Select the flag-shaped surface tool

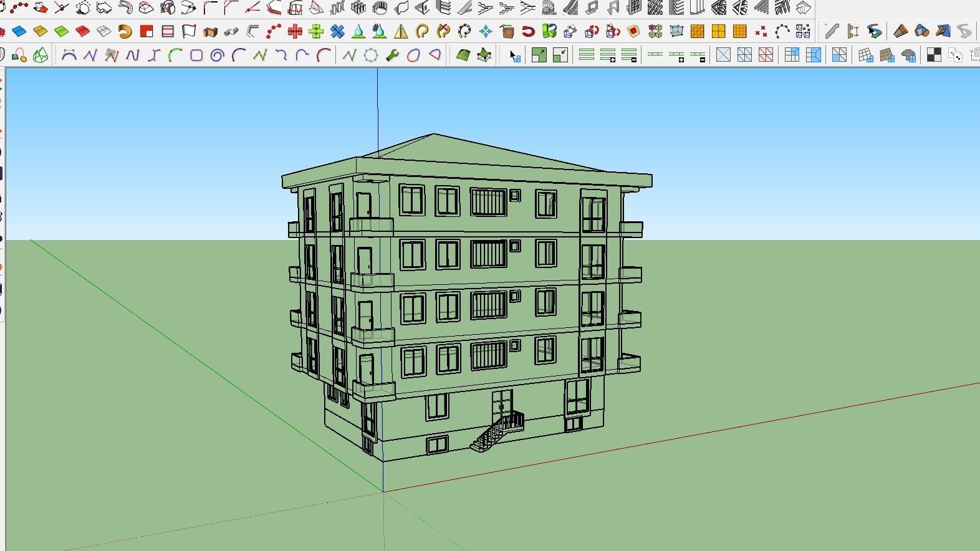[189, 31]
